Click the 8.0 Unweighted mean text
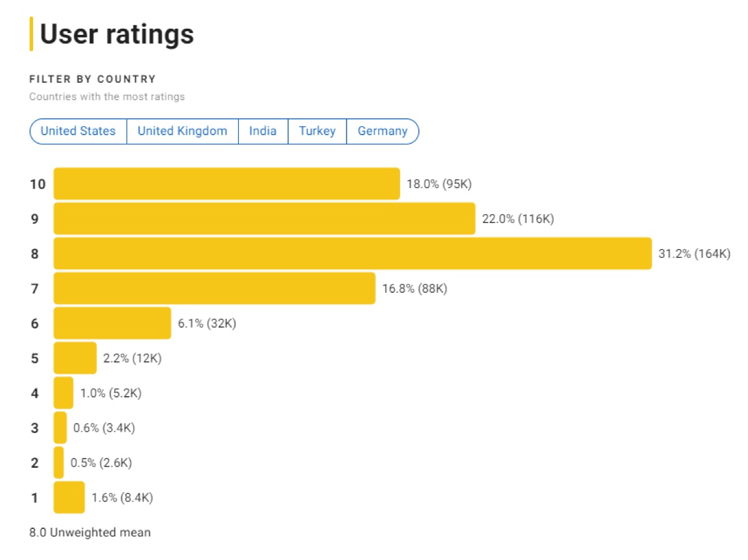748x560 pixels. point(89,533)
